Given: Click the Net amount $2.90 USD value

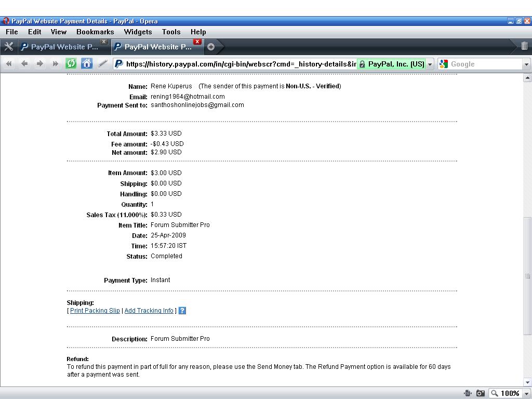Looking at the screenshot, I should tap(166, 152).
